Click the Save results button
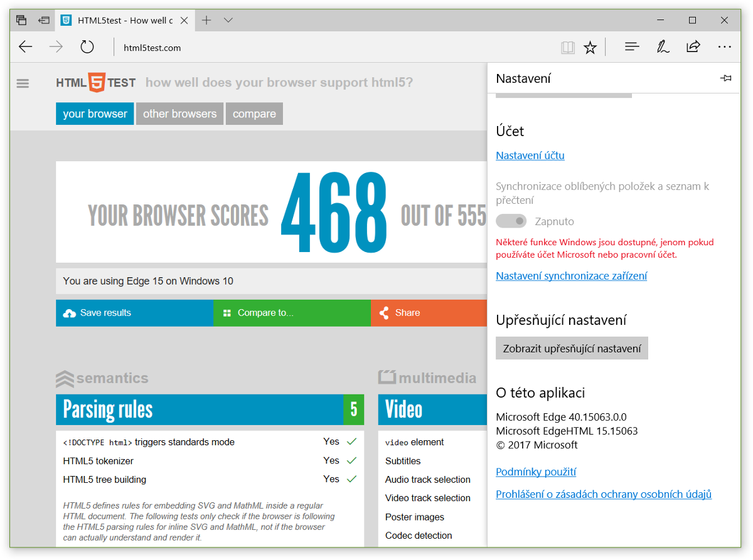This screenshot has height=560, width=753. [x=134, y=313]
